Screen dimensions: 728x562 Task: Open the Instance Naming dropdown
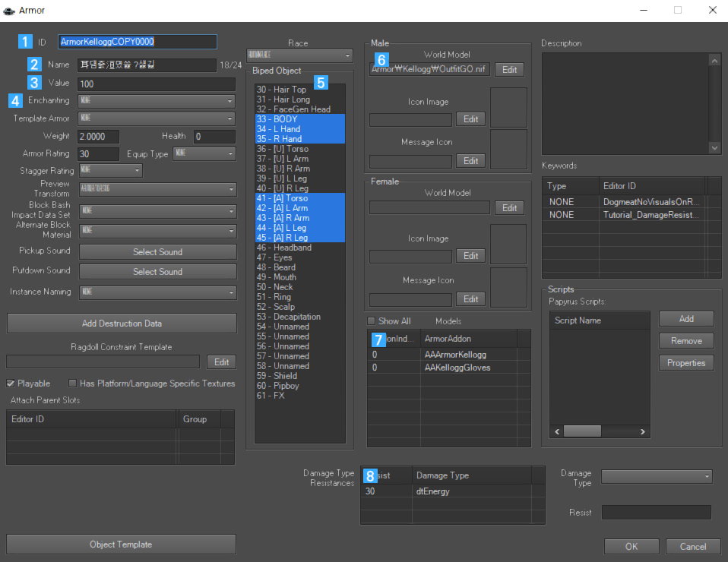(157, 292)
